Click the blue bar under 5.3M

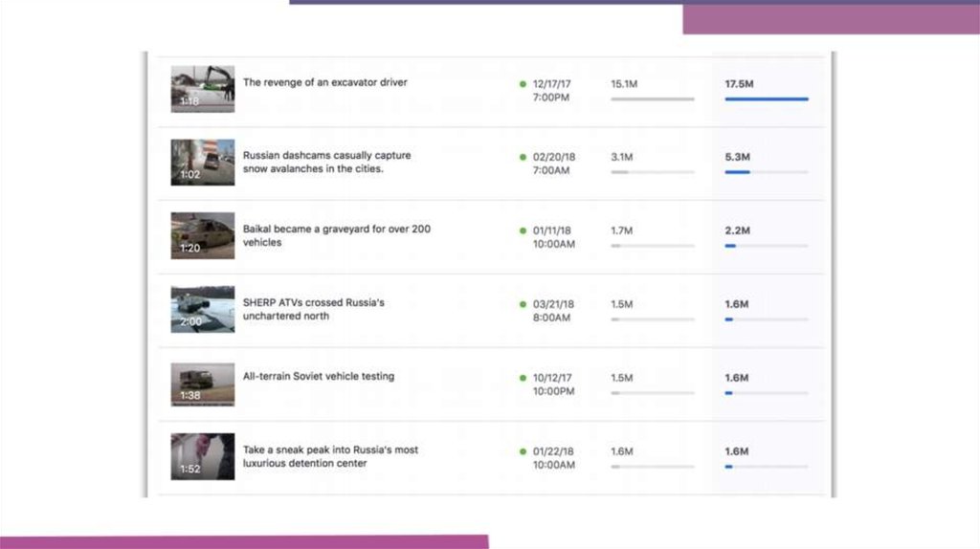[737, 172]
